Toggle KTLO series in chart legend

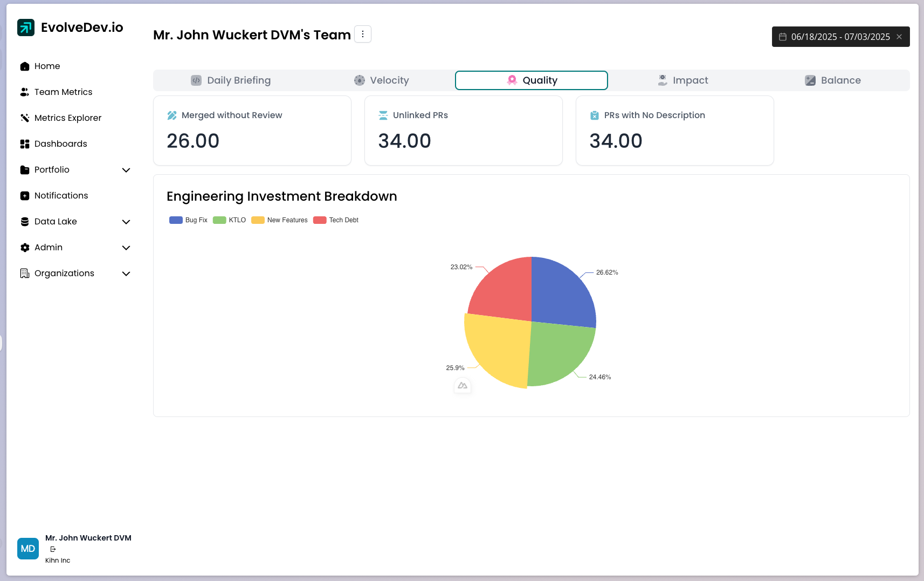tap(230, 220)
